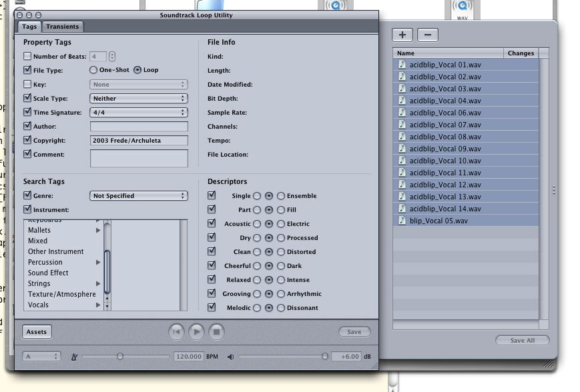The width and height of the screenshot is (580, 392).
Task: Click the Comment text area
Action: coord(139,158)
